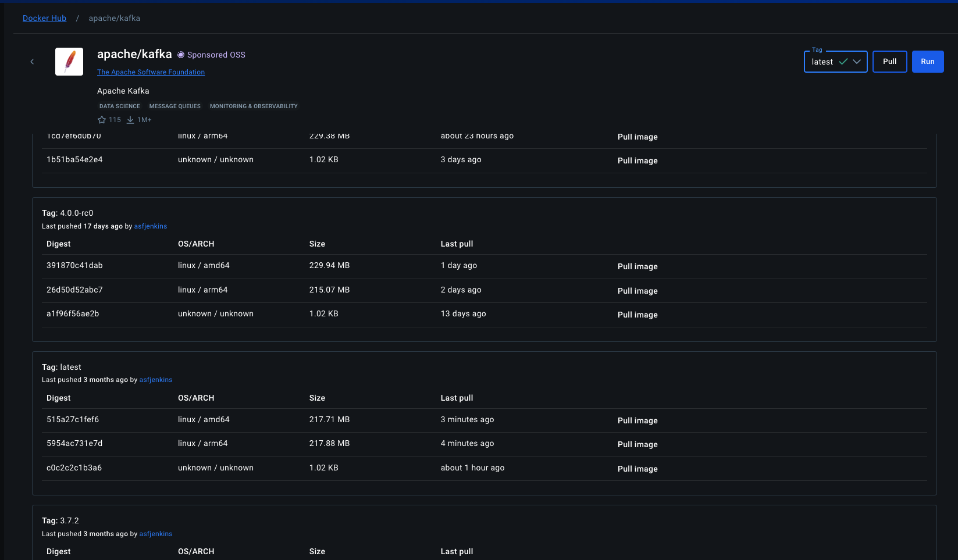
Task: Click the download icon beside 1M+
Action: coord(130,120)
